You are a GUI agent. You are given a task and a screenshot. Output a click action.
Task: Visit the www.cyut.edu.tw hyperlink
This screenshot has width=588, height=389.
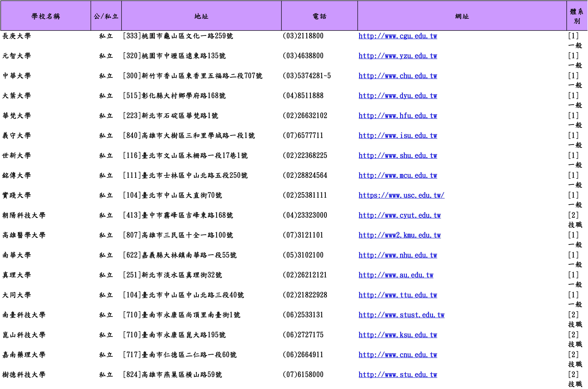399,215
